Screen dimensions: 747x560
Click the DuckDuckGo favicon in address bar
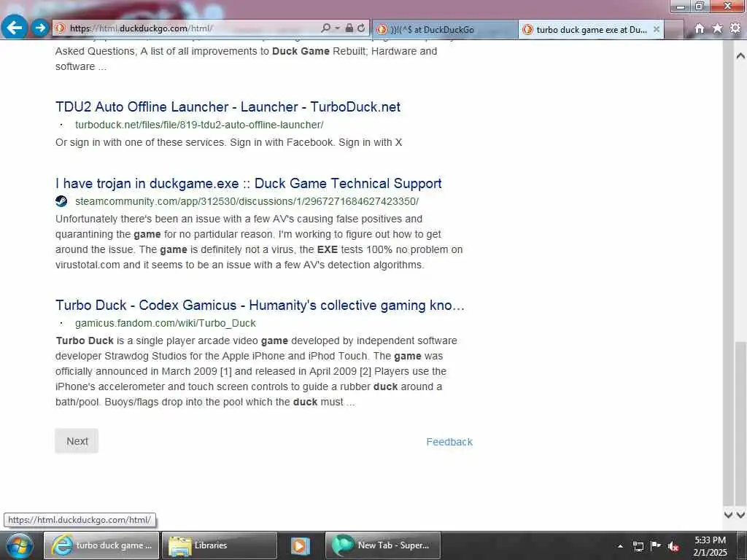(x=60, y=28)
